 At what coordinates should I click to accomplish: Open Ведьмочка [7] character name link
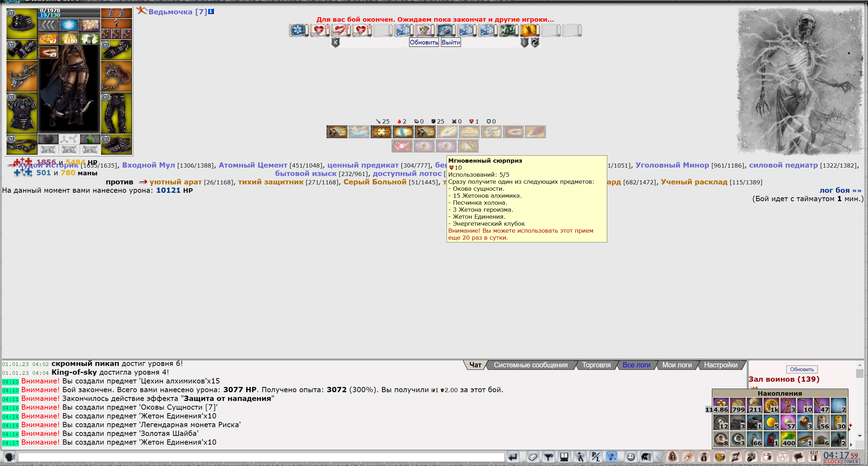(x=178, y=12)
